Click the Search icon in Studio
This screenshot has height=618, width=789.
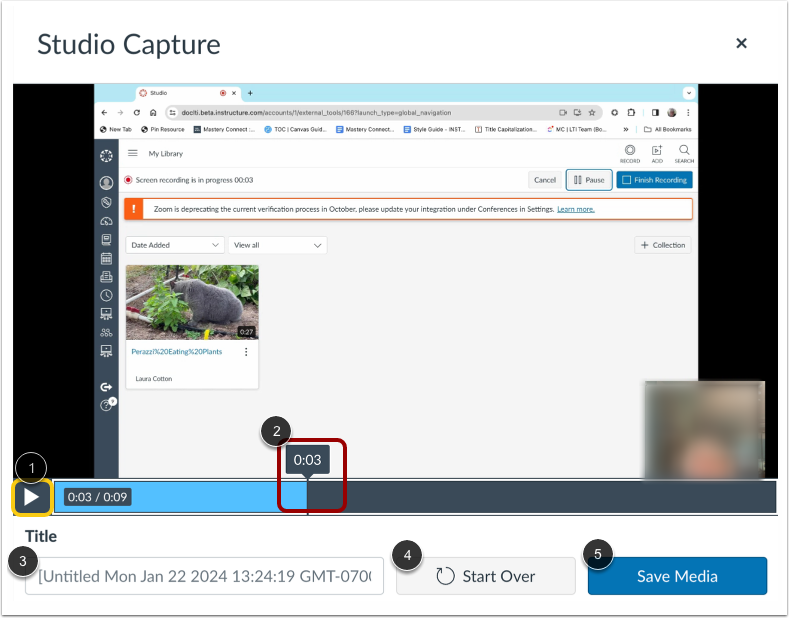(x=684, y=153)
